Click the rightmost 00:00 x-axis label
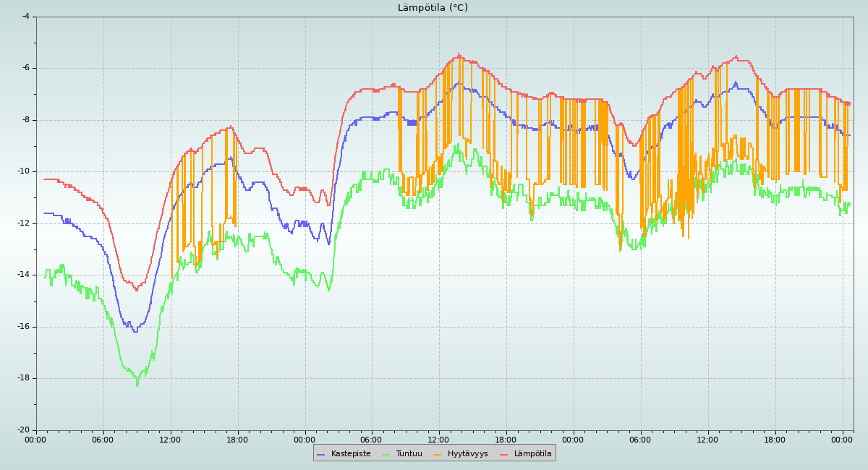 (x=842, y=439)
